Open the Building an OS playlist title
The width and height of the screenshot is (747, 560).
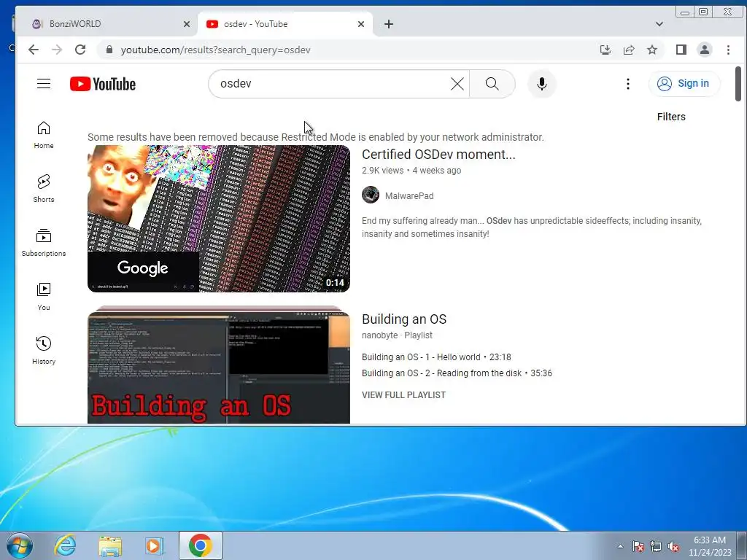[404, 319]
